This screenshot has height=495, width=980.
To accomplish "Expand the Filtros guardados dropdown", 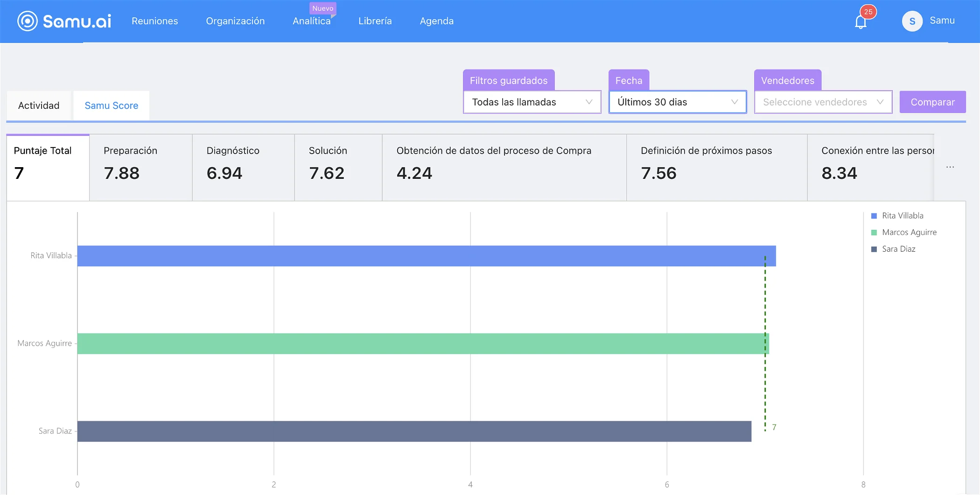I will (x=532, y=102).
